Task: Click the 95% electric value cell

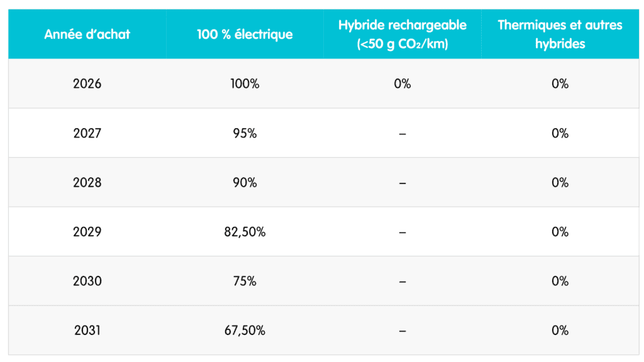Action: (x=245, y=133)
